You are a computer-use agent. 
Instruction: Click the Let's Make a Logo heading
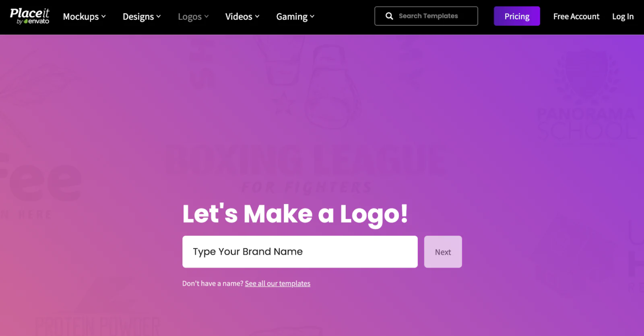[295, 214]
